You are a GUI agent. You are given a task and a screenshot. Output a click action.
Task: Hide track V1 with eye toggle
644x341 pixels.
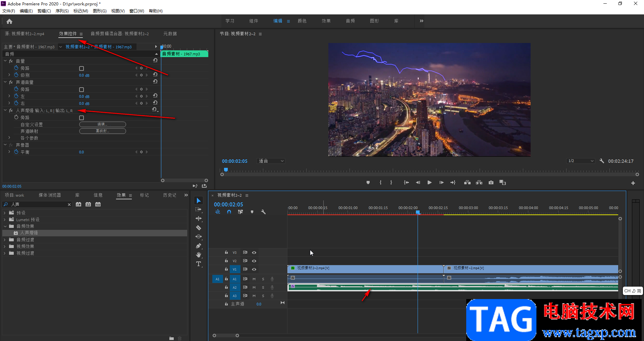254,269
